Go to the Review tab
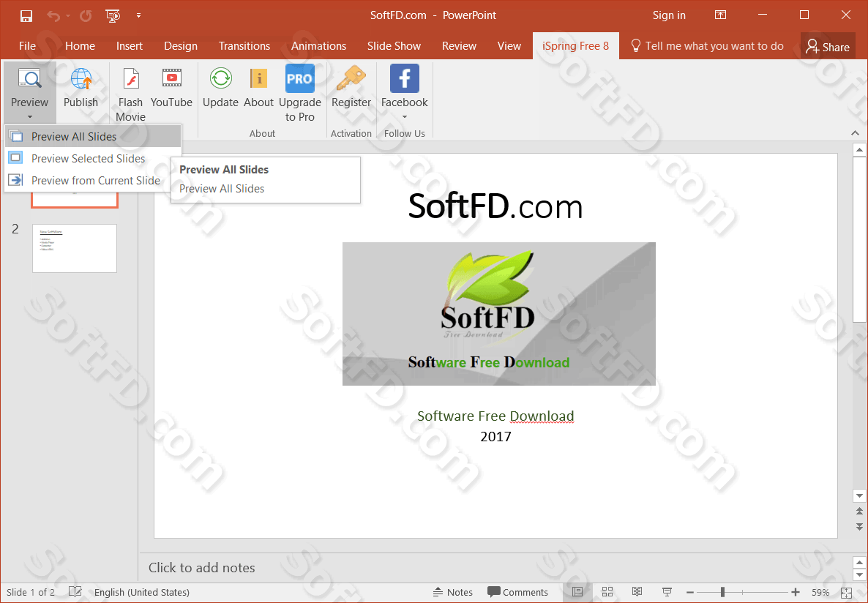 coord(459,46)
